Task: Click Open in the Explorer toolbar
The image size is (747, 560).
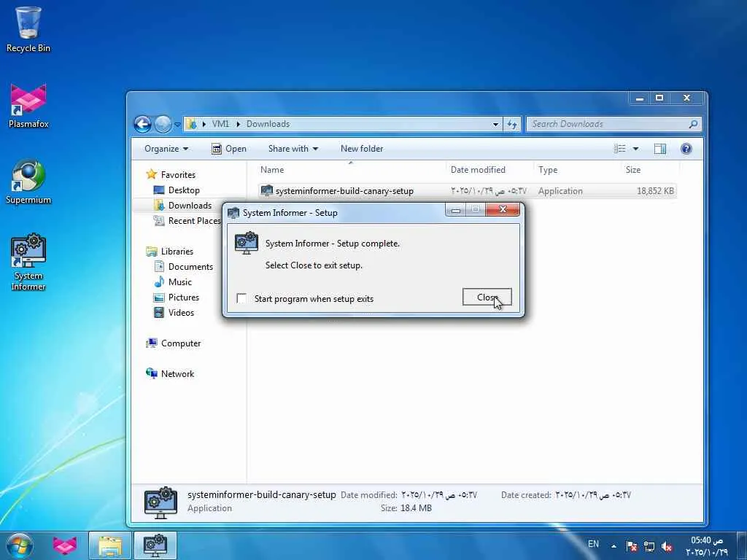Action: point(228,149)
